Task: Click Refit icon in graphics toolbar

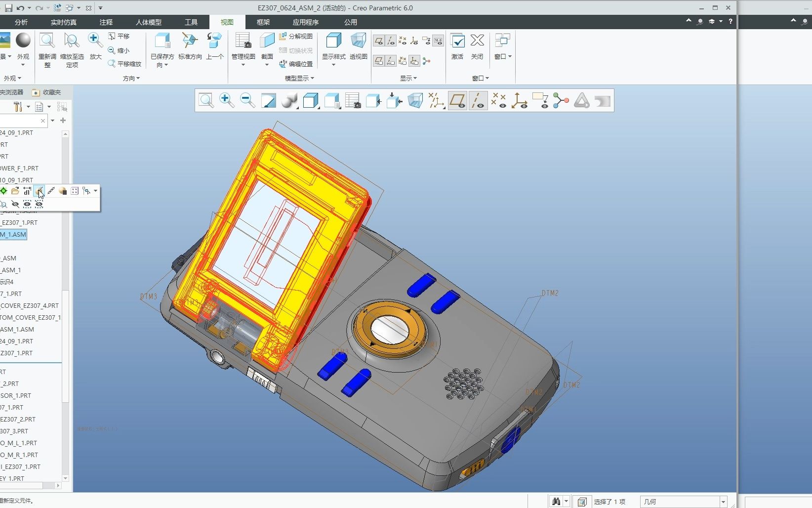Action: pyautogui.click(x=206, y=101)
